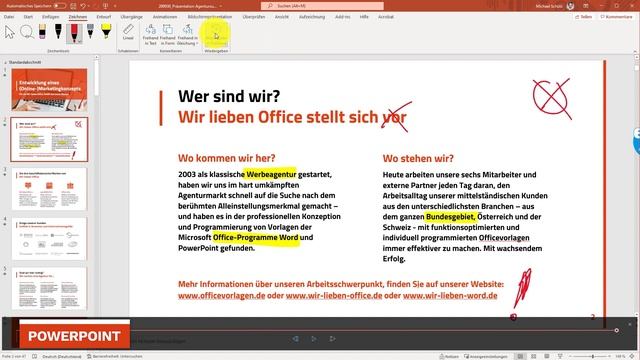
Task: Click the ink replay button in Wiedergeben group
Action: pos(216,35)
